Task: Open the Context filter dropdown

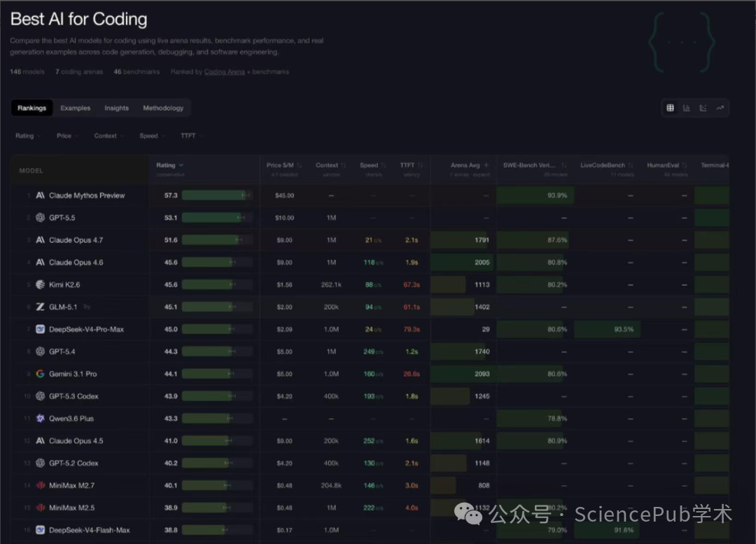Action: (109, 136)
